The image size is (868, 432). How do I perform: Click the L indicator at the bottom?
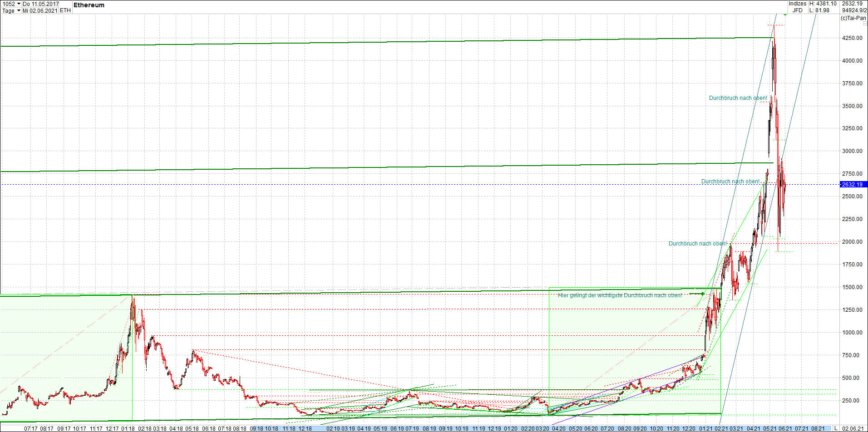(x=836, y=428)
